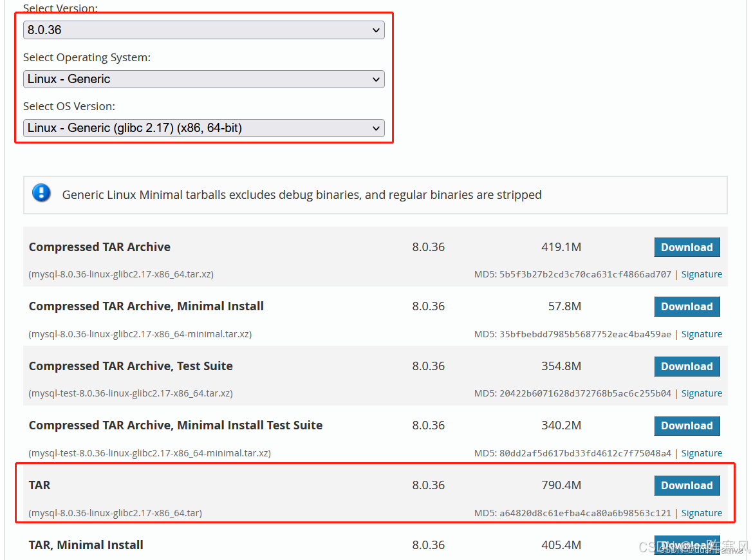Download the 790.4M TAR package
This screenshot has height=560, width=753.
[x=687, y=485]
